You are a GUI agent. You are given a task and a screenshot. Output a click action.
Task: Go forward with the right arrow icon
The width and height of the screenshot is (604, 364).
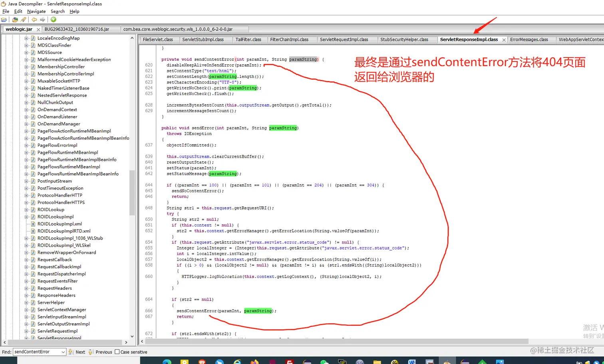click(42, 20)
